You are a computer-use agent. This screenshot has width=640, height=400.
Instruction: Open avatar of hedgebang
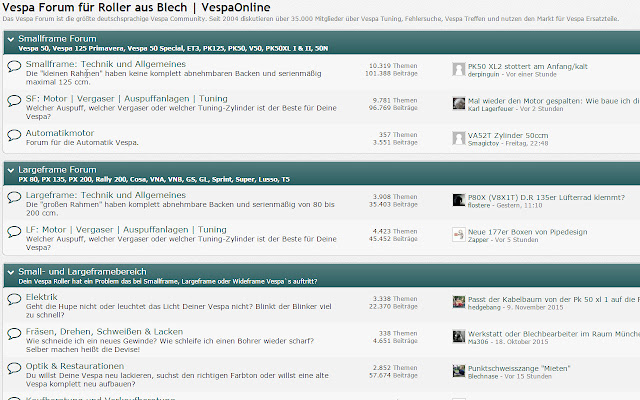pos(459,302)
